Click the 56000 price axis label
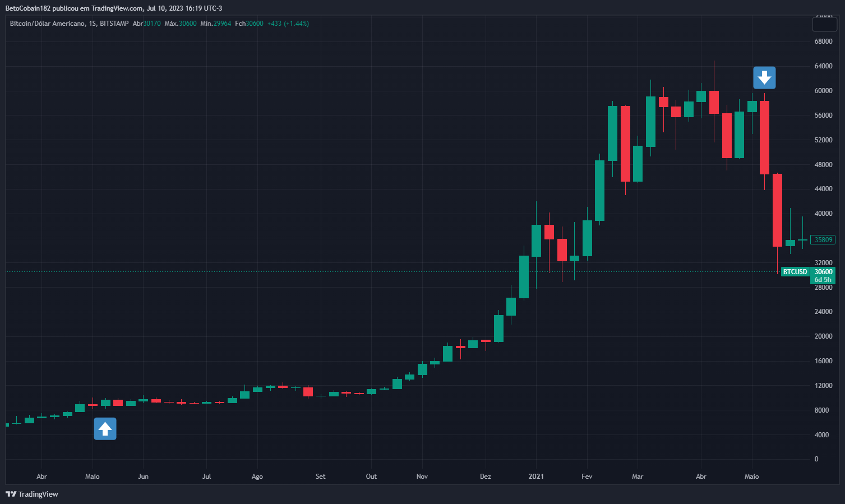845x504 pixels. coord(823,115)
